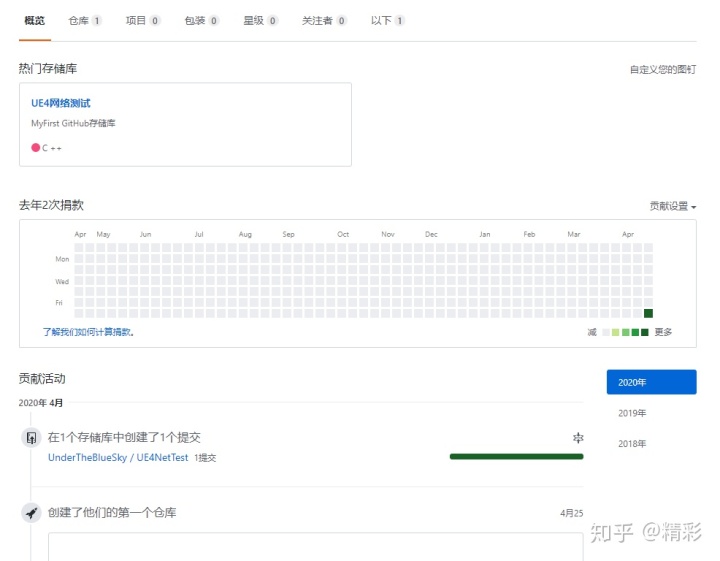Click the pink C++ language dot
Viewport: 720px width, 561px height.
pyautogui.click(x=35, y=147)
